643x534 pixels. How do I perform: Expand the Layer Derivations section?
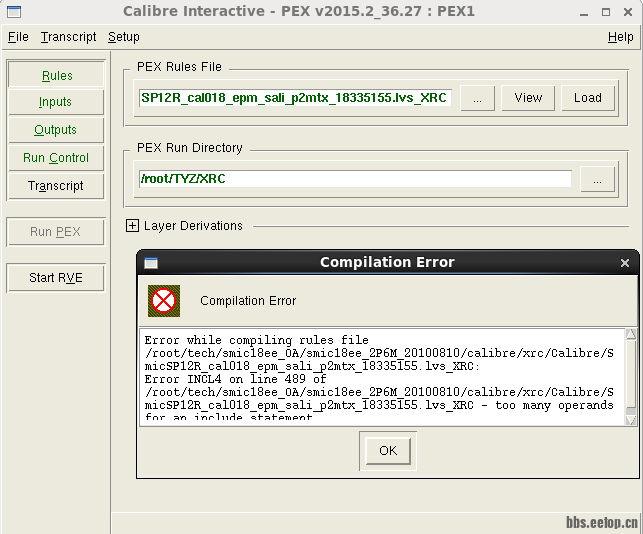click(132, 226)
